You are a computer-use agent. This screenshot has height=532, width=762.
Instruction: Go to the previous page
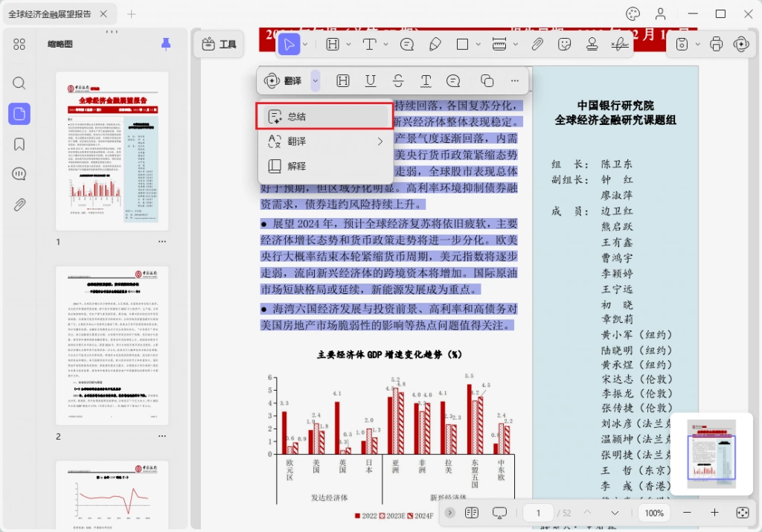point(588,513)
